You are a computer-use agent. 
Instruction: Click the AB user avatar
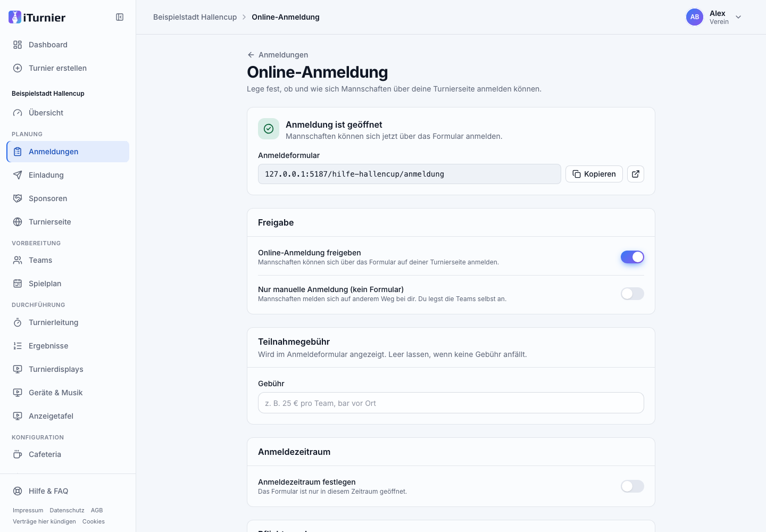point(695,17)
